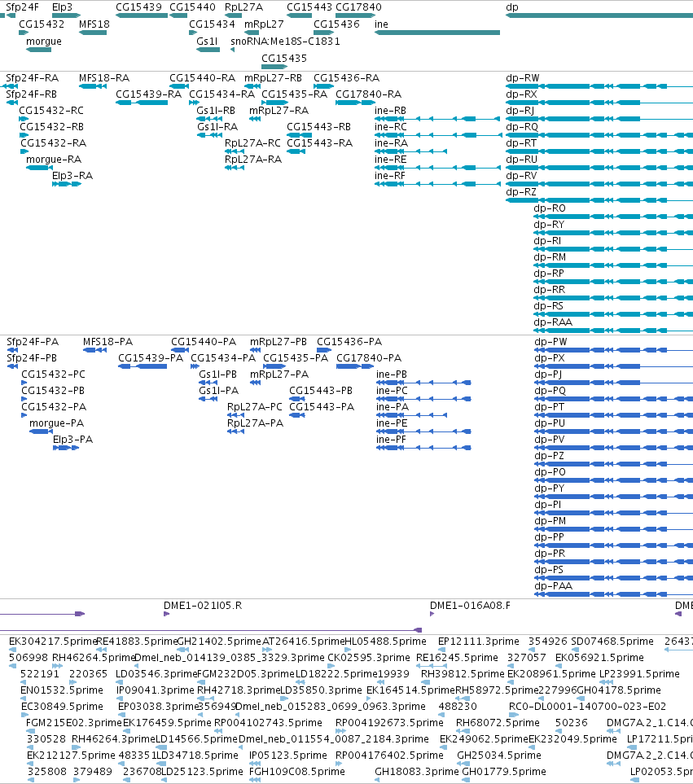Select the Gs1l-RB transcript label
This screenshot has width=693, height=784.
pyautogui.click(x=216, y=111)
